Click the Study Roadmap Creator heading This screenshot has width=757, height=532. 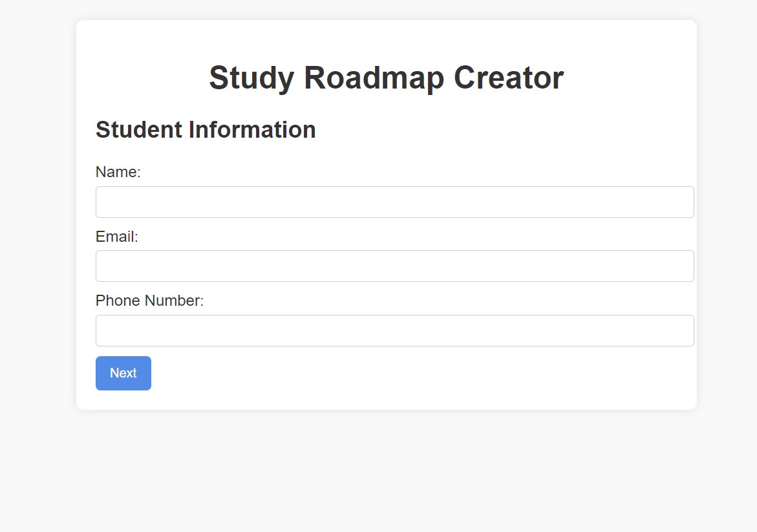pyautogui.click(x=386, y=78)
